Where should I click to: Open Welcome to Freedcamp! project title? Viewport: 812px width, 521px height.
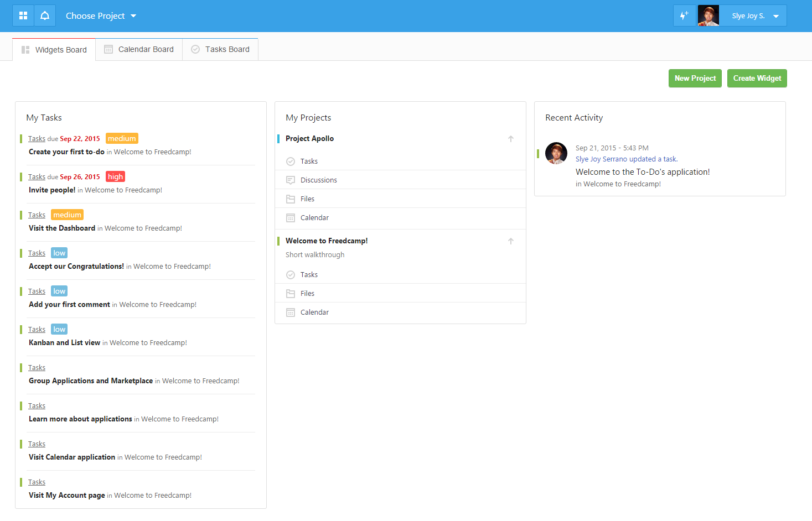(x=327, y=241)
